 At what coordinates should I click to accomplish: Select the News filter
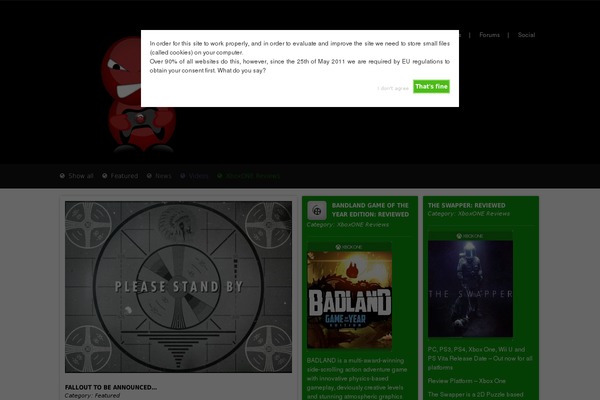(x=163, y=176)
